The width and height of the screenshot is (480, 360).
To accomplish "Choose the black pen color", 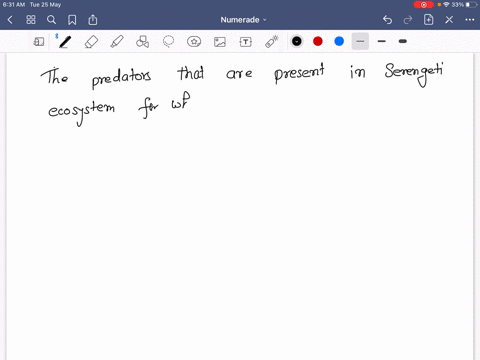I will coord(297,41).
